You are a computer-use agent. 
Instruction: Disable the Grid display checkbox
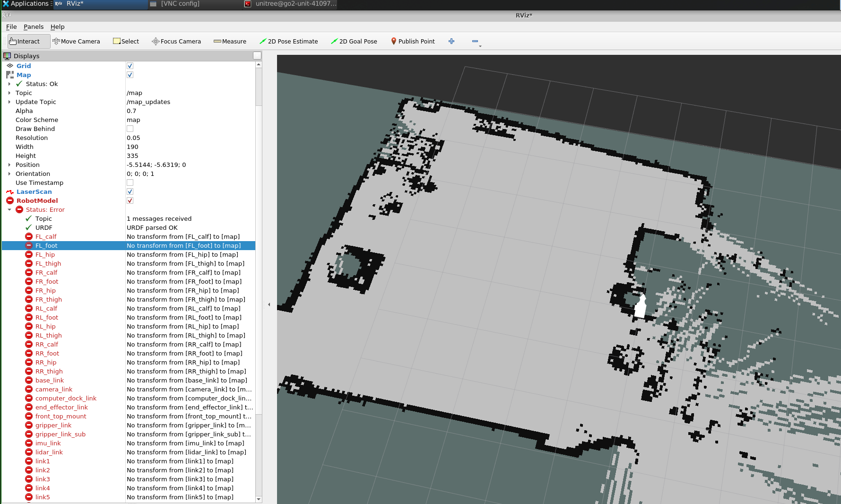pyautogui.click(x=130, y=66)
